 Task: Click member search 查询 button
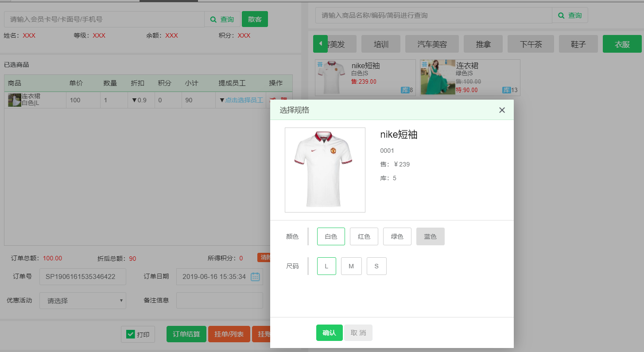coord(222,19)
